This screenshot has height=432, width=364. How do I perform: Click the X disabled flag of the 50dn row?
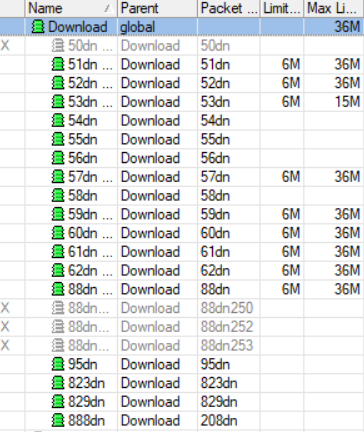(5, 46)
